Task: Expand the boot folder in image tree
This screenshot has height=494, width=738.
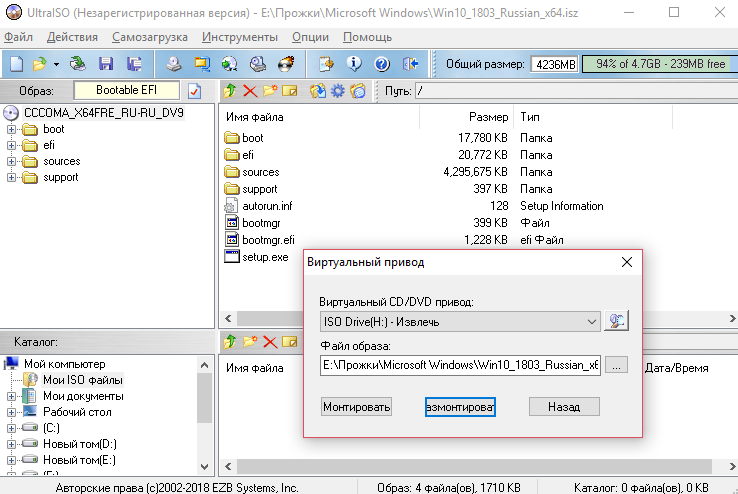Action: (x=11, y=129)
